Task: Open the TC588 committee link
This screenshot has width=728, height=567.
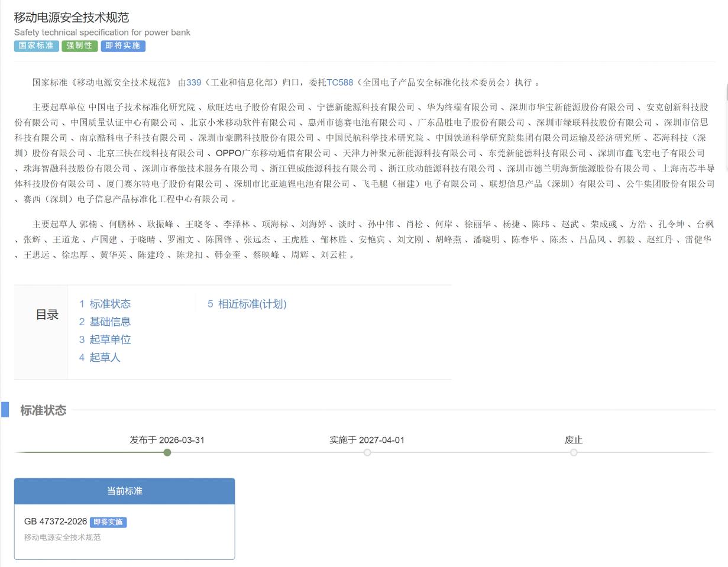Action: point(339,83)
